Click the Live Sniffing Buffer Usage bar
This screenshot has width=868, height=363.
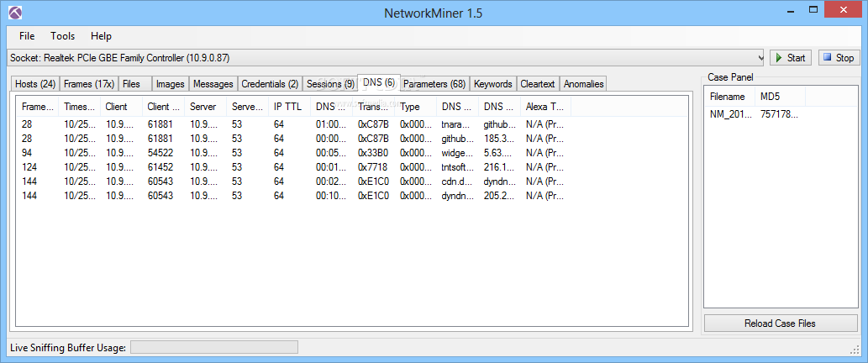pos(213,348)
